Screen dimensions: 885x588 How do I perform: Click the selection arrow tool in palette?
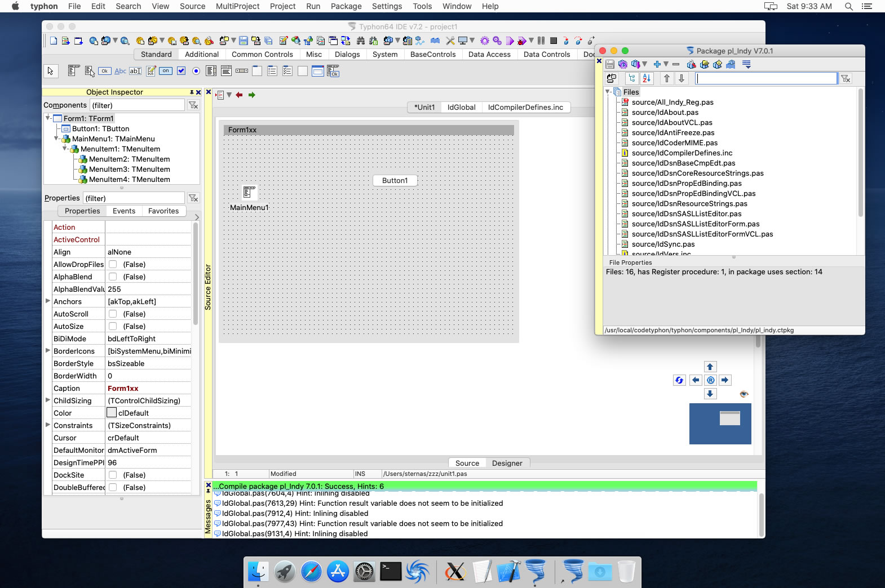50,71
